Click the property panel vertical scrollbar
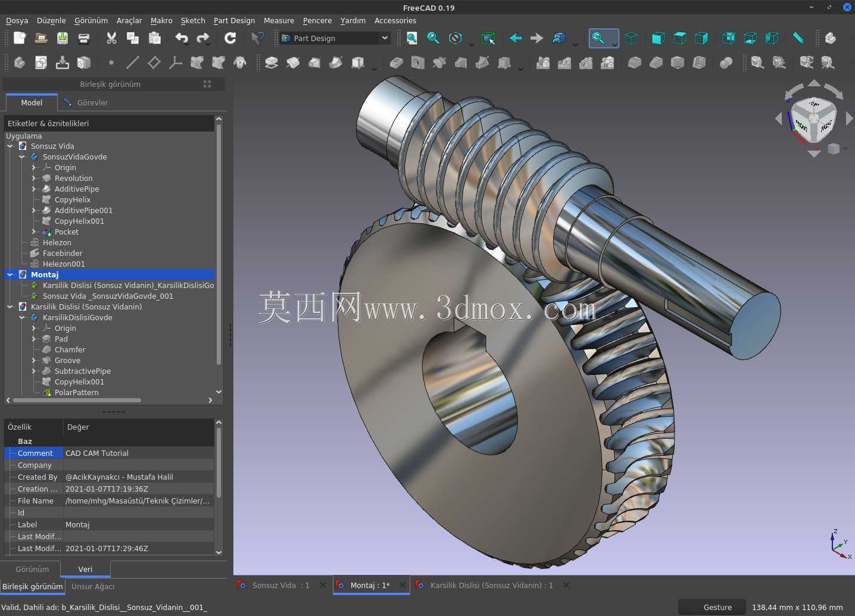855x616 pixels. (219, 462)
